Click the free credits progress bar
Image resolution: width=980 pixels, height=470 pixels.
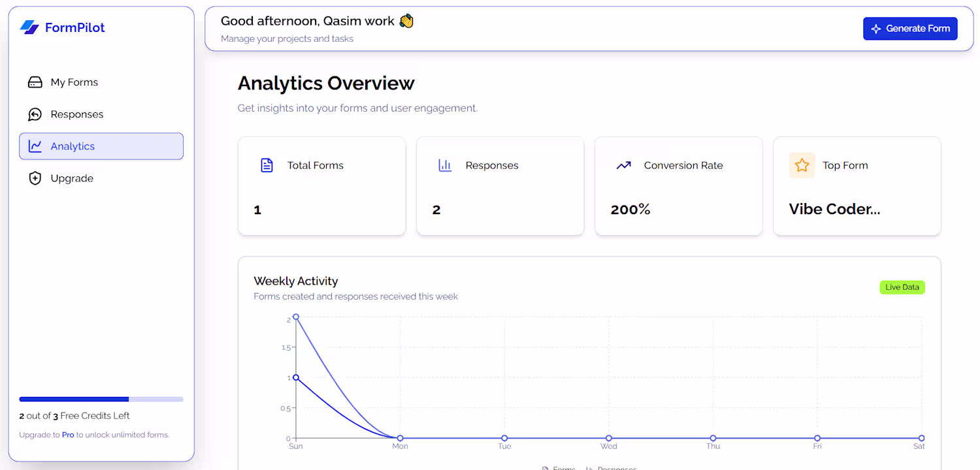pos(101,399)
